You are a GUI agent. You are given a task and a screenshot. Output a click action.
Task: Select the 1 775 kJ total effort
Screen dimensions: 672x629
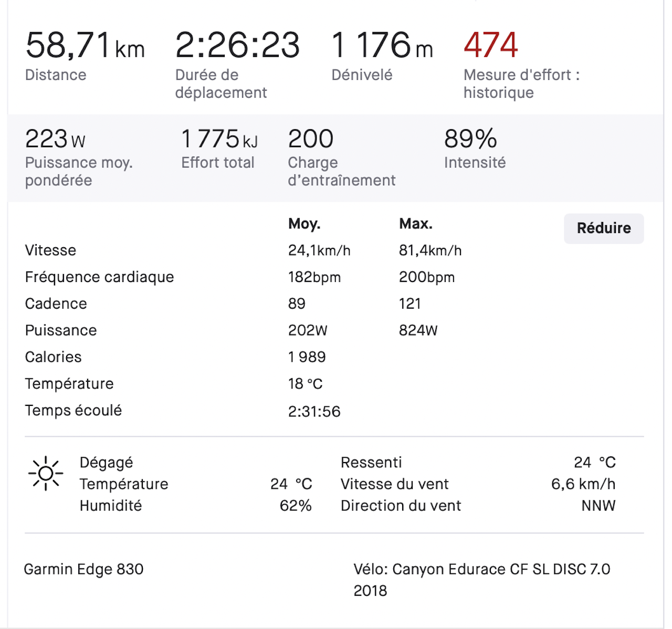click(x=219, y=139)
